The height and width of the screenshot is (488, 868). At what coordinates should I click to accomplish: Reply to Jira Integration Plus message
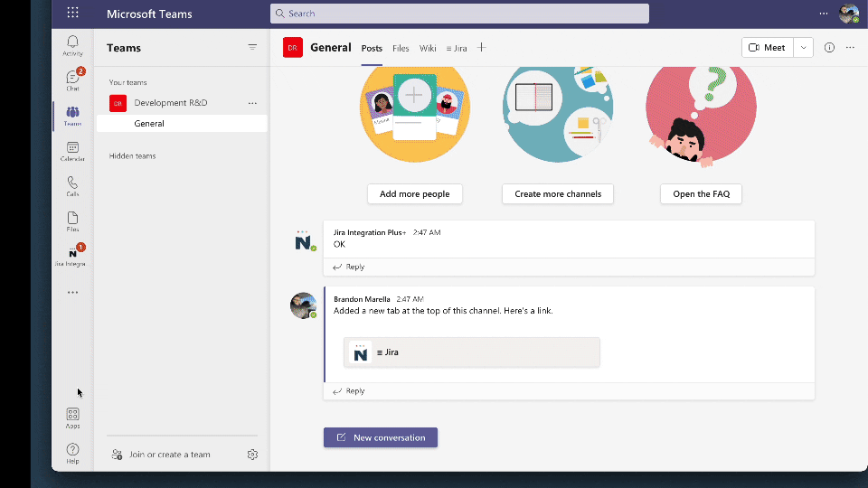pyautogui.click(x=349, y=267)
